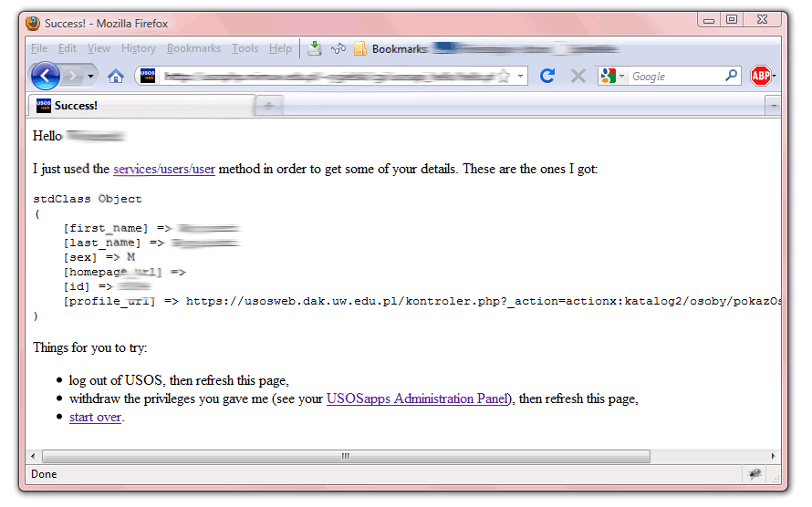Open the search engine selection dropdown
Viewport: 812px width, 507px height.
pyautogui.click(x=613, y=77)
